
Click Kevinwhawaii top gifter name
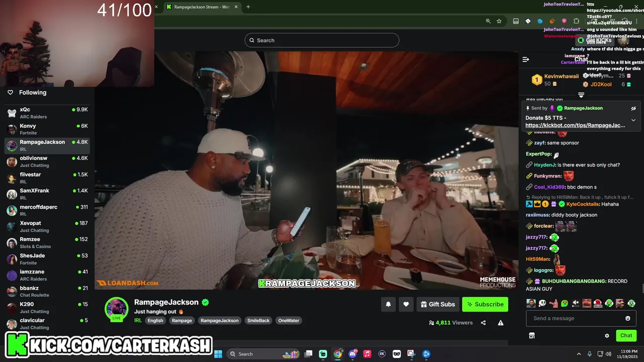(561, 76)
